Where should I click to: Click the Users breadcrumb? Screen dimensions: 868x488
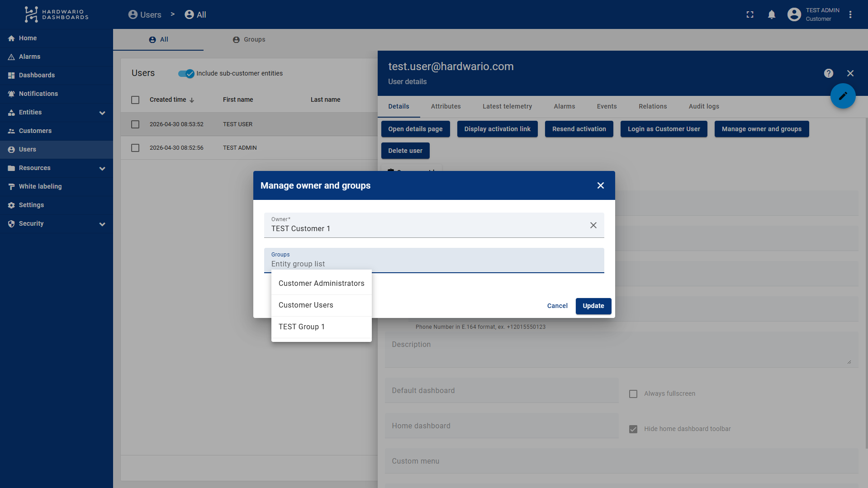(x=145, y=14)
